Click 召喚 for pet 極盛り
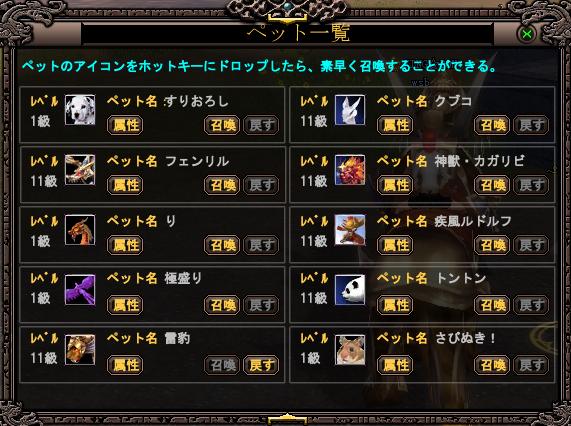The width and height of the screenshot is (571, 426). (222, 305)
